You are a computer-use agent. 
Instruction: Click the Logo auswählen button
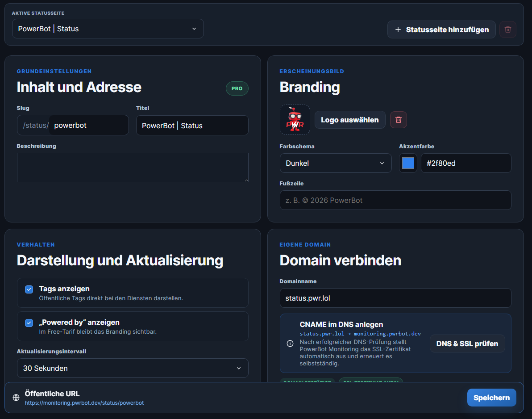click(350, 120)
